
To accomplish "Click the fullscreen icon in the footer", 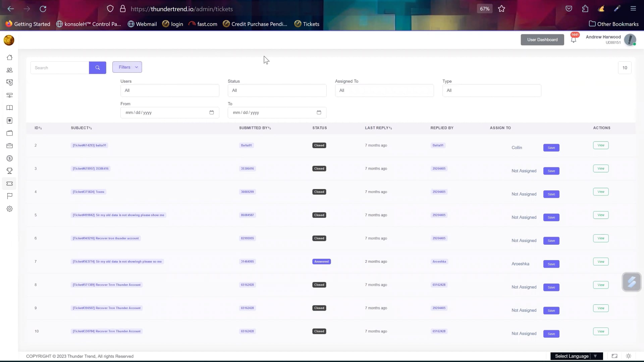I will tap(614, 356).
